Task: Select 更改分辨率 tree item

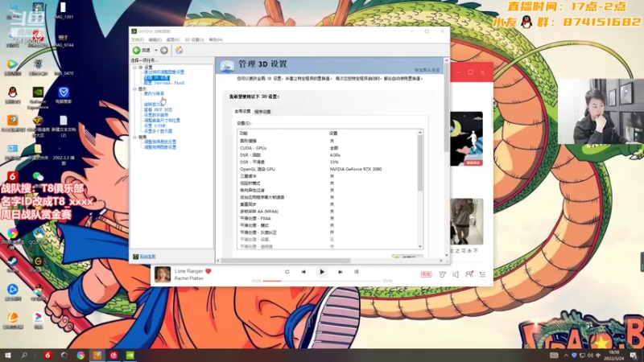Action: [154, 93]
